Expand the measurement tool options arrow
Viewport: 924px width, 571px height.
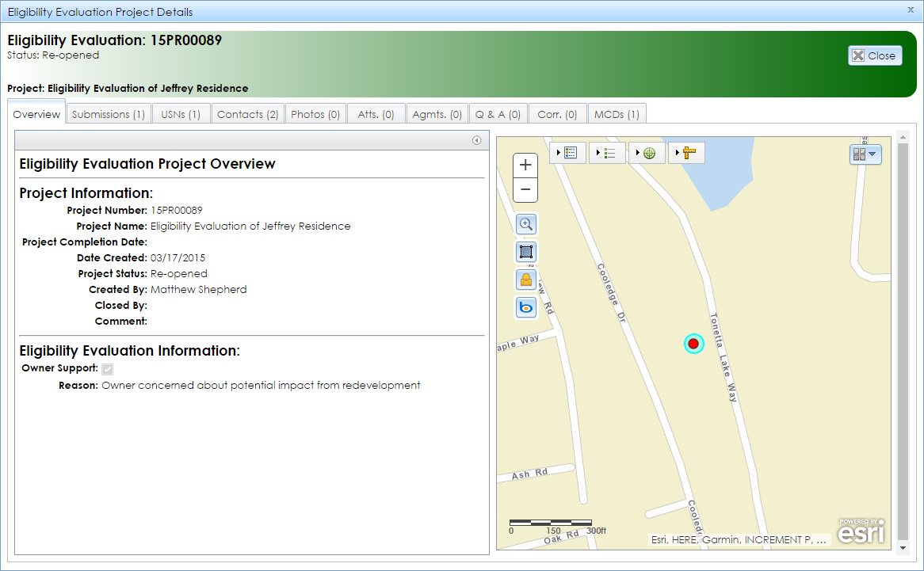click(676, 153)
